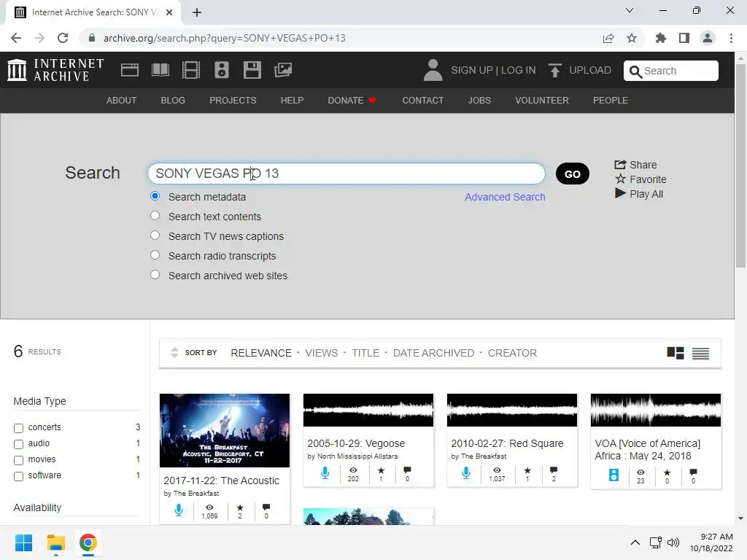The height and width of the screenshot is (560, 747).
Task: Check the software media type filter
Action: (18, 476)
